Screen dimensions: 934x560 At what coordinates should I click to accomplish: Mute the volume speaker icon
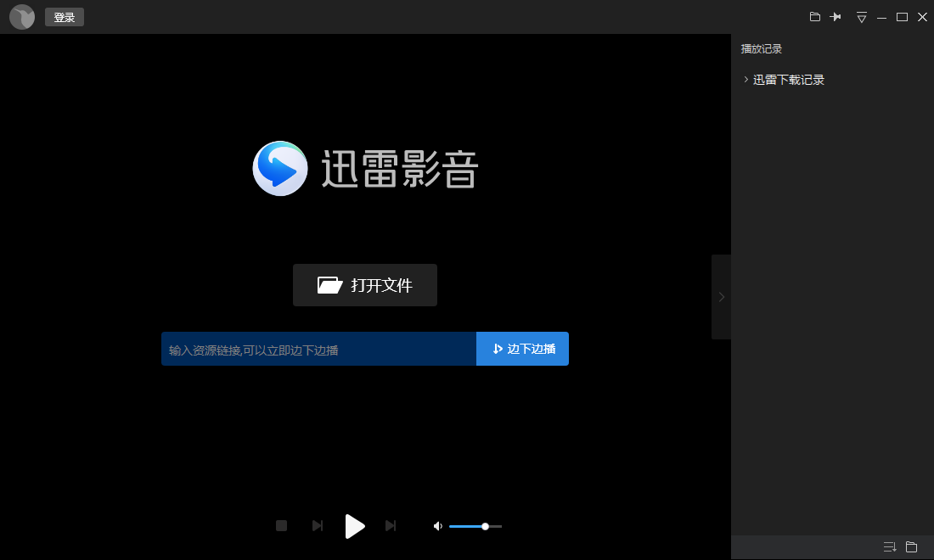click(x=437, y=526)
